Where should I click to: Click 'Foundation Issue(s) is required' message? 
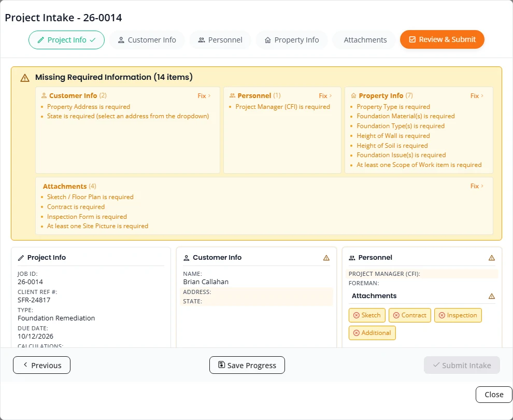coord(401,155)
